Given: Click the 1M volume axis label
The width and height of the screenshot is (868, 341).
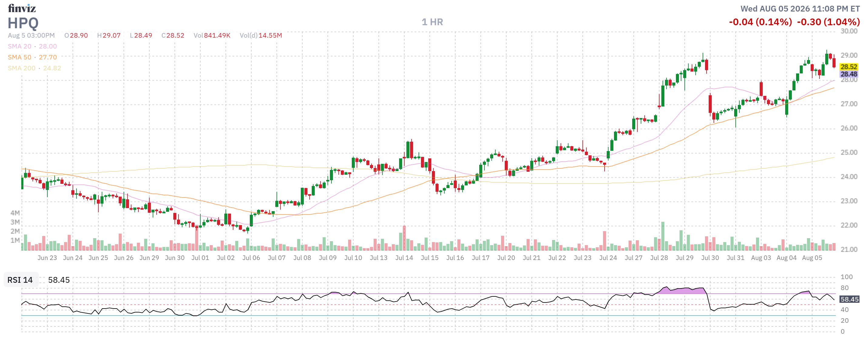Looking at the screenshot, I should coord(15,240).
